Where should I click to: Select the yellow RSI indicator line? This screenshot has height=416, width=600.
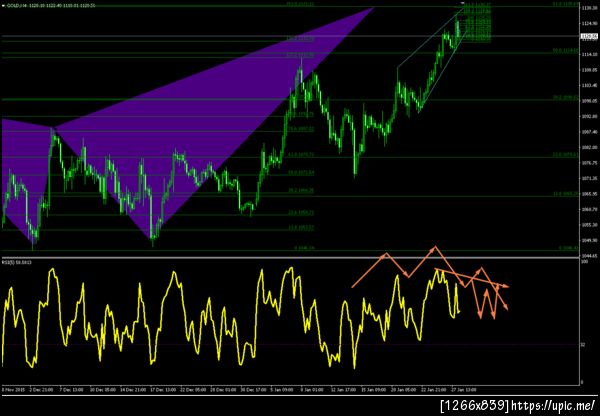[230, 318]
